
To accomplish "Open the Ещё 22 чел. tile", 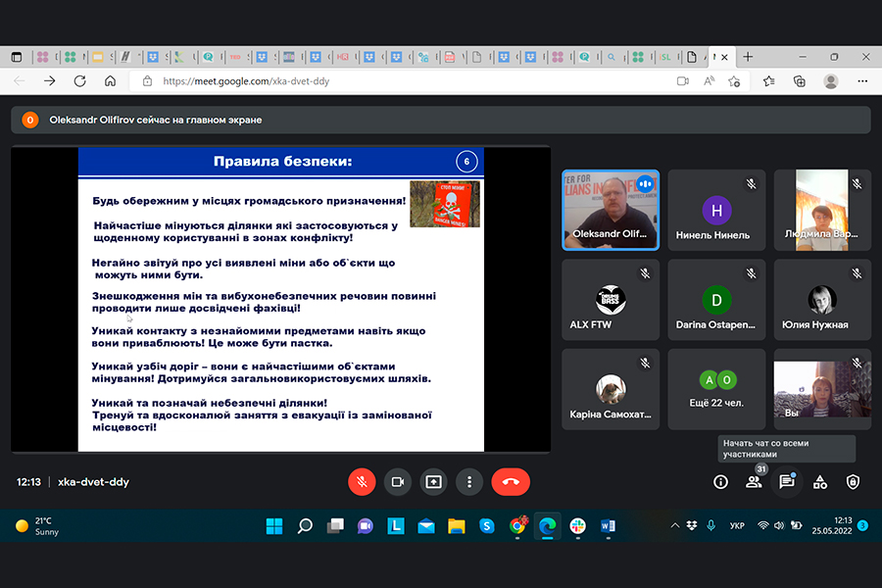I will pos(716,389).
